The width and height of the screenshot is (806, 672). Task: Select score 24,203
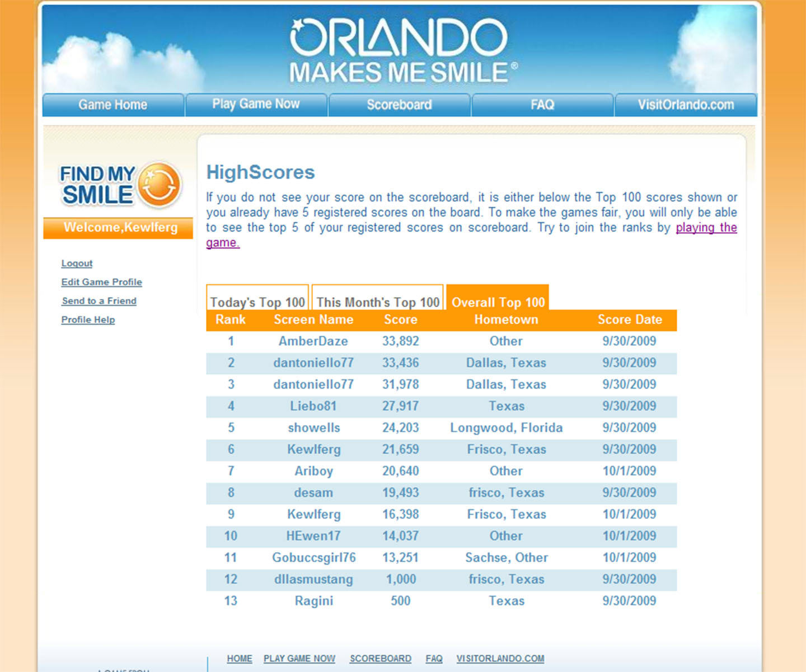(401, 428)
